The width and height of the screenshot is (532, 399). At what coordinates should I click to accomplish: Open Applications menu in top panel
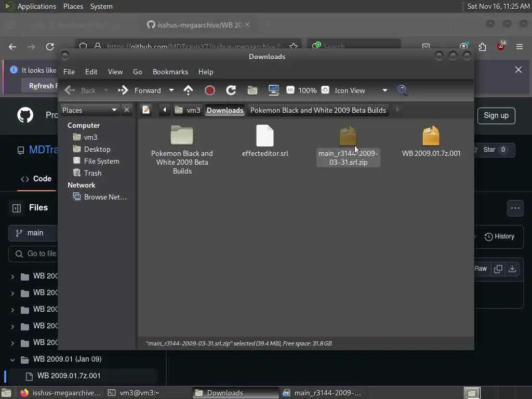pyautogui.click(x=37, y=6)
